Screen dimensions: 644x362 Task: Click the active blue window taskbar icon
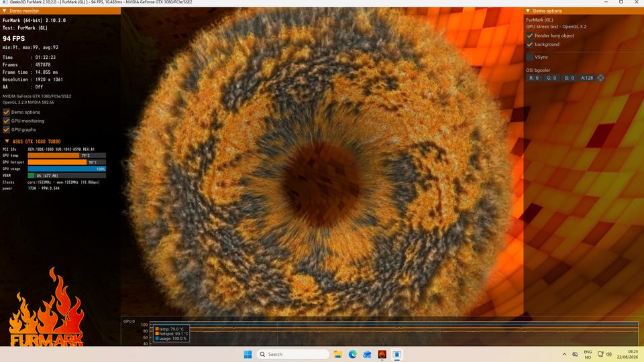pyautogui.click(x=396, y=354)
